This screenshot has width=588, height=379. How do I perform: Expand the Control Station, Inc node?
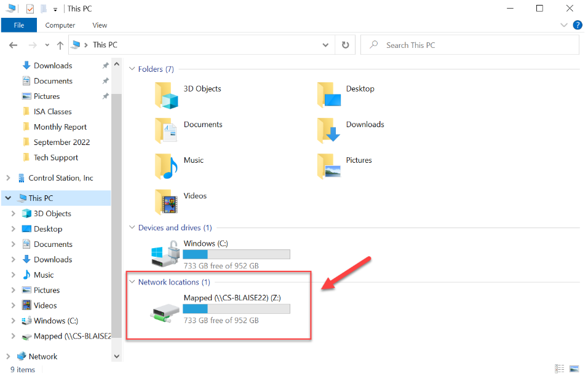click(x=8, y=178)
